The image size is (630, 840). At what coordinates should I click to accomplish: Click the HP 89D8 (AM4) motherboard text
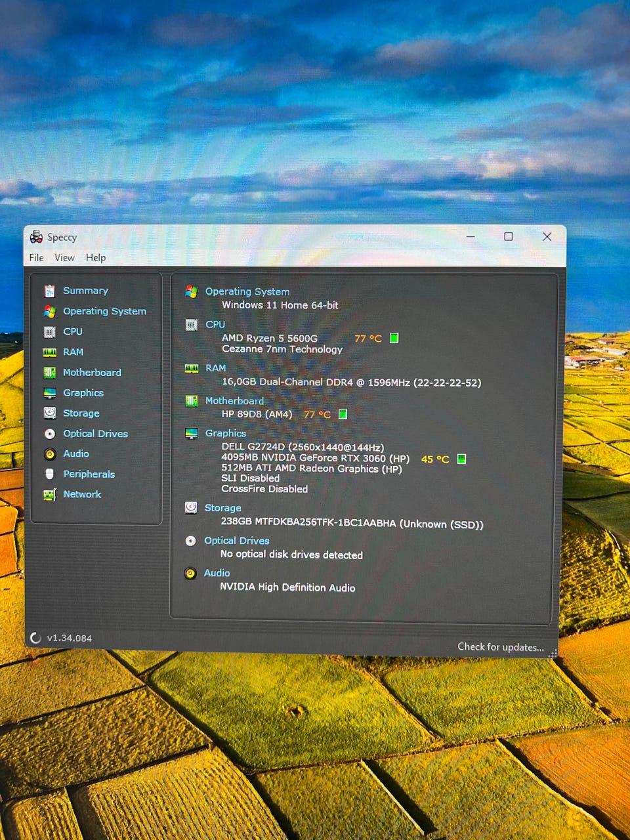[257, 414]
